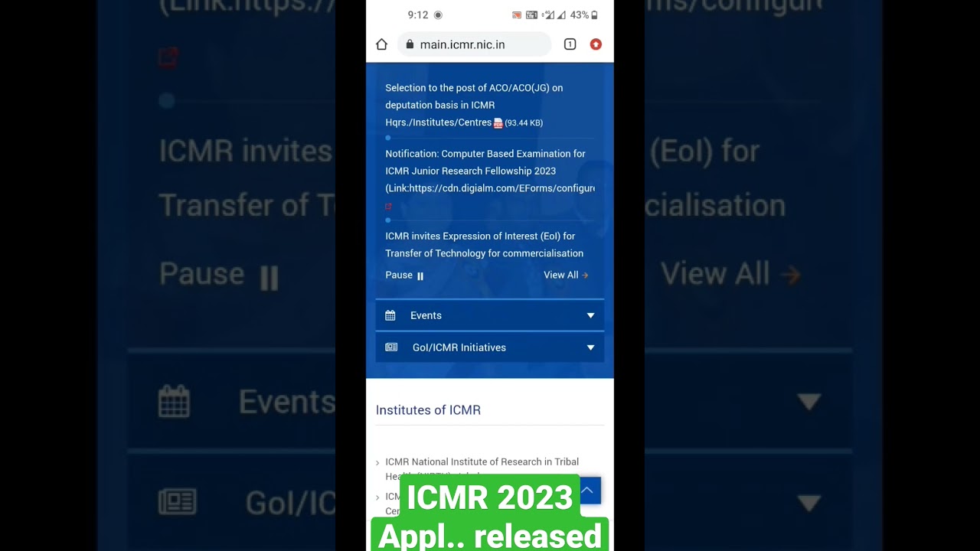Tap the 9:12 clock in status bar

click(418, 15)
